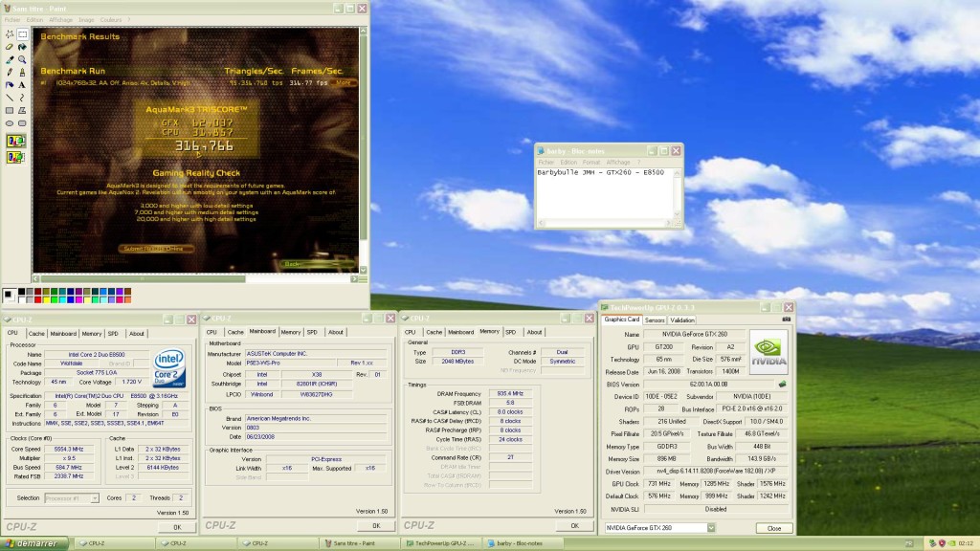Open the démarrer Start button

pos(33,543)
